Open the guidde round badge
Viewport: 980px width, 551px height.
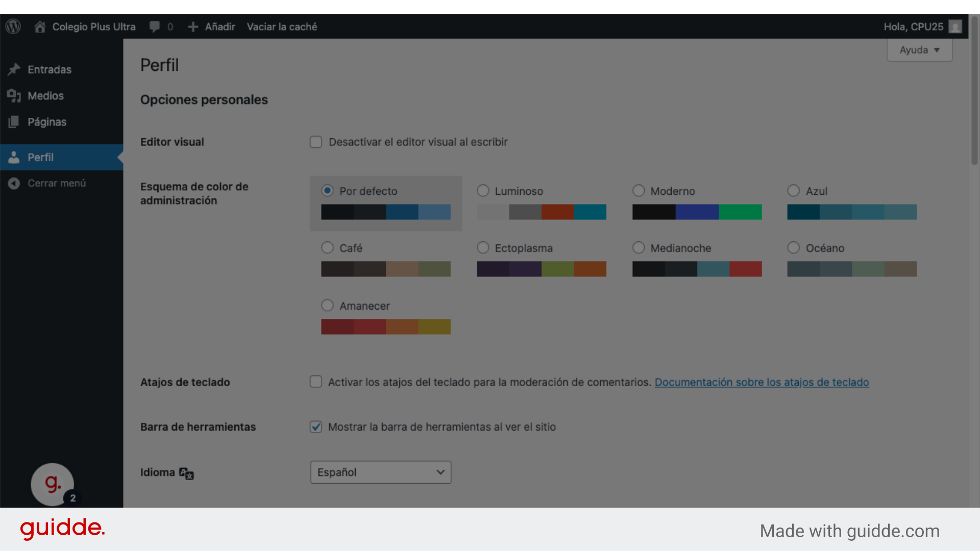tap(53, 484)
